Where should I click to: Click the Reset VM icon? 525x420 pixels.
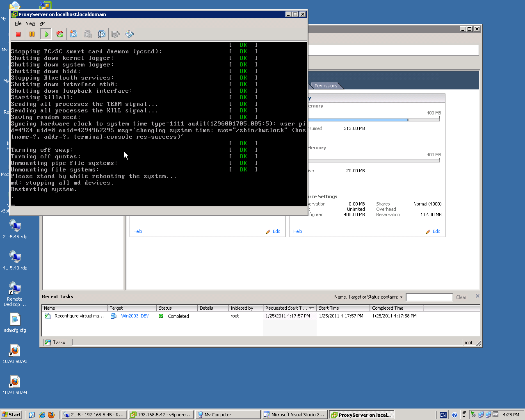[60, 34]
